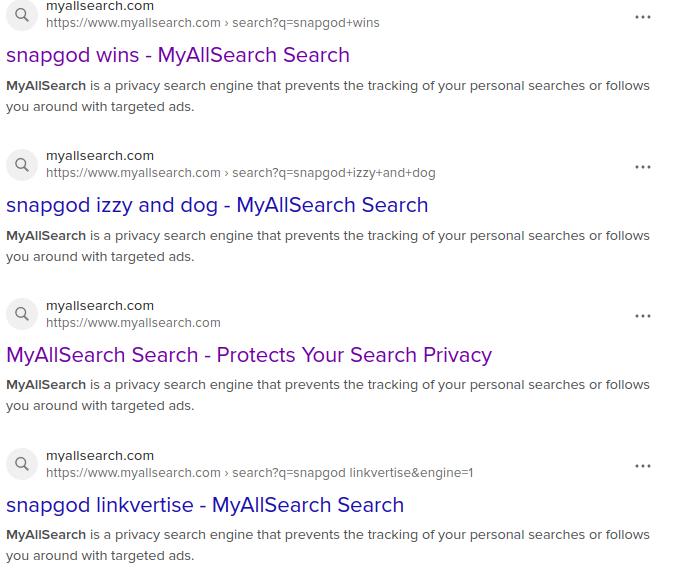Click URL containing snapgod linkvertise&engine=1
676x576 pixels.
[260, 473]
